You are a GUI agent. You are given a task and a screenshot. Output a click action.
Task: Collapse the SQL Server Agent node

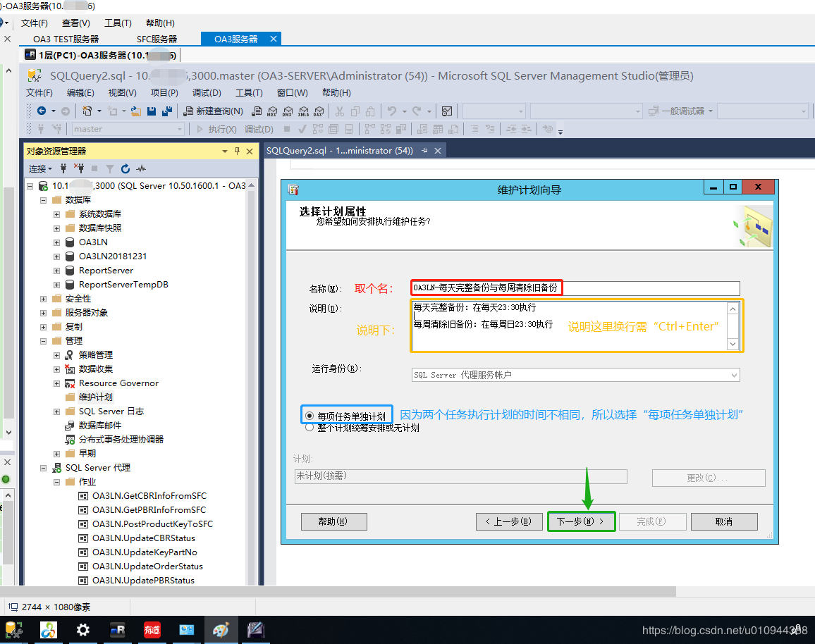(x=43, y=468)
